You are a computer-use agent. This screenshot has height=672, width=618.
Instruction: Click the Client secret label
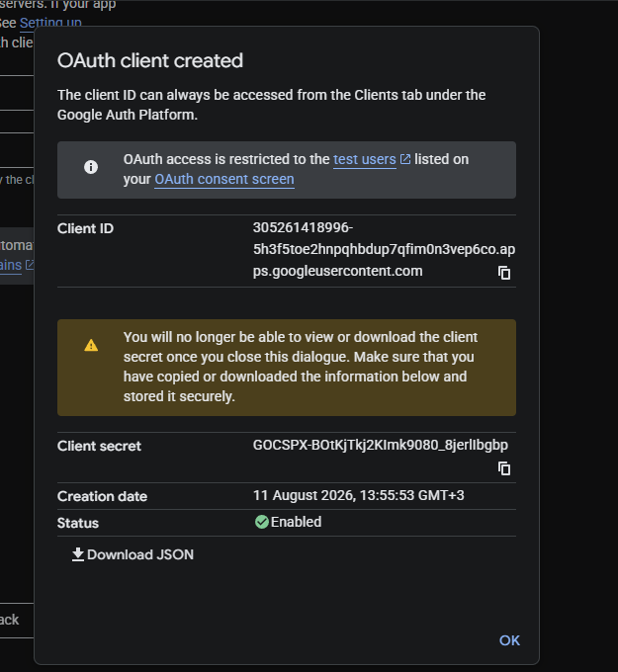pyautogui.click(x=99, y=446)
